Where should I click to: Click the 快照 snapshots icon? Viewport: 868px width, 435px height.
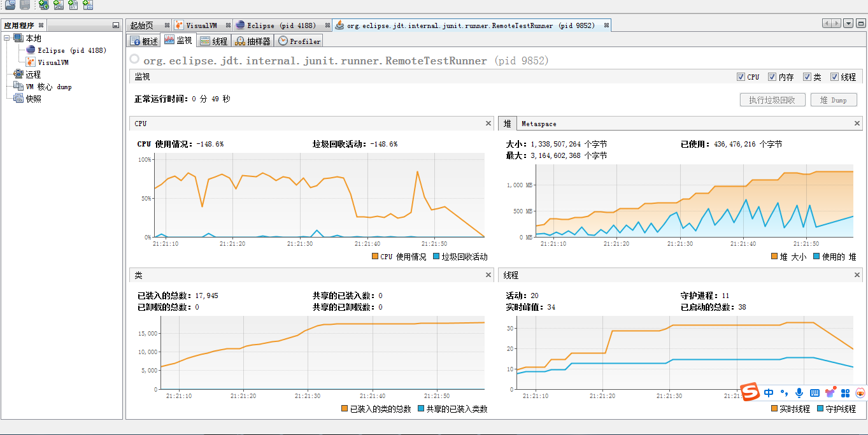click(x=18, y=98)
